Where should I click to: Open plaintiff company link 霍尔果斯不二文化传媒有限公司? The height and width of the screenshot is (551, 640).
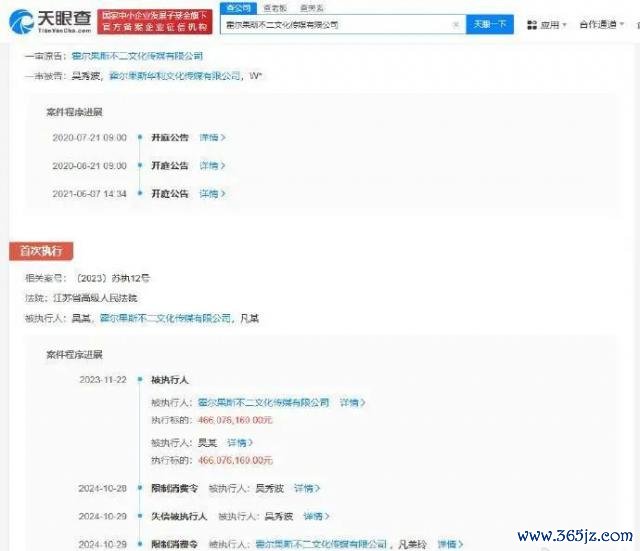[x=137, y=56]
